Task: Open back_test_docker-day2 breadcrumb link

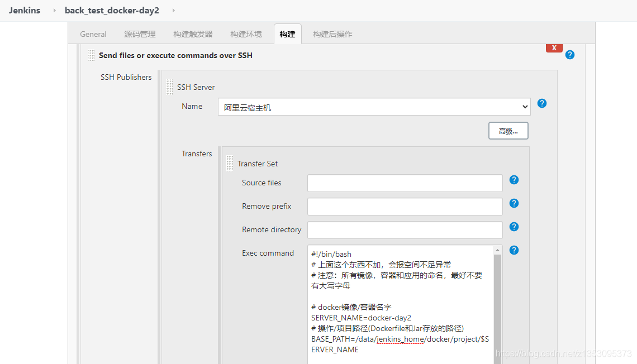Action: tap(112, 10)
